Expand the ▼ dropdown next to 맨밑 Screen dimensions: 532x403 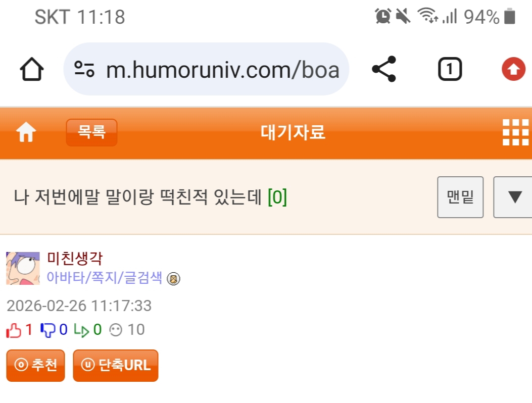coord(514,197)
